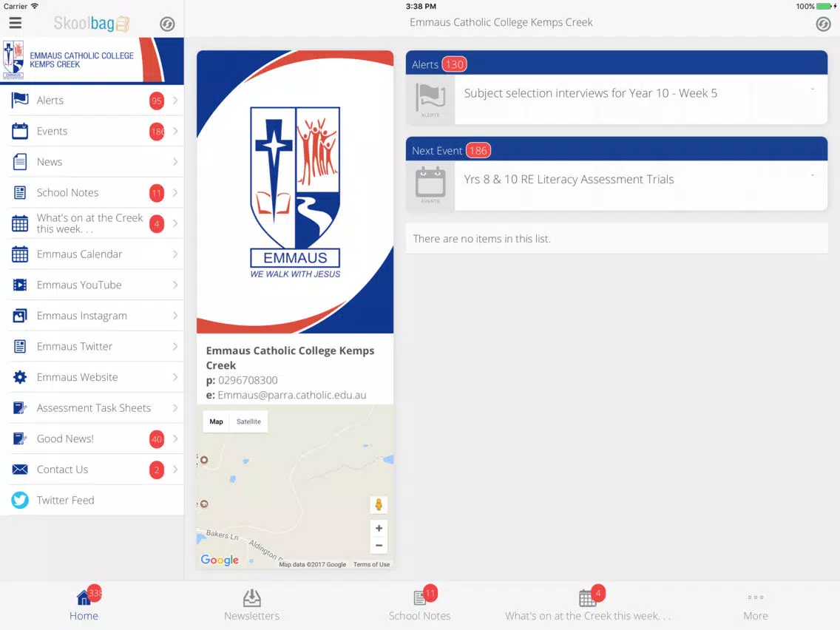Select Emmaus Instagram label in sidebar
This screenshot has height=630, width=840.
click(x=82, y=316)
